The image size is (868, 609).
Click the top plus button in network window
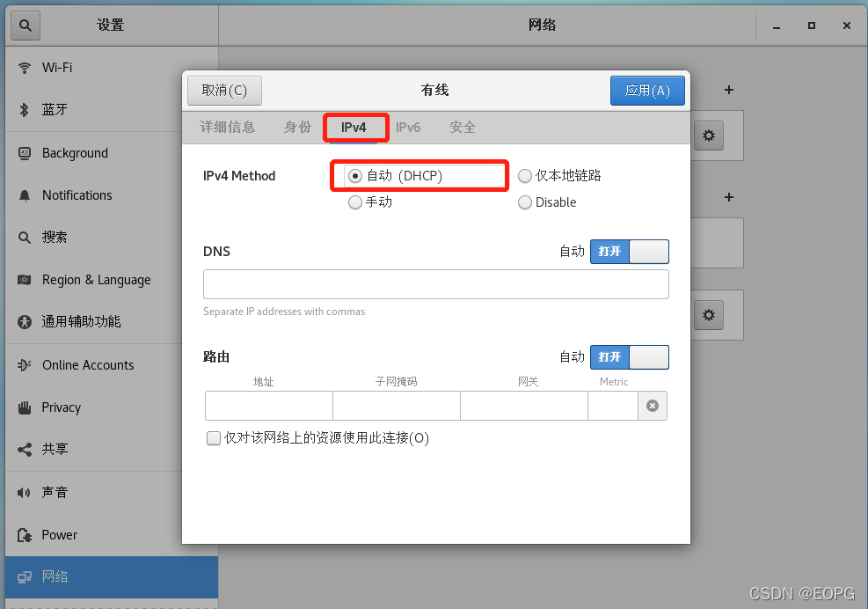729,90
